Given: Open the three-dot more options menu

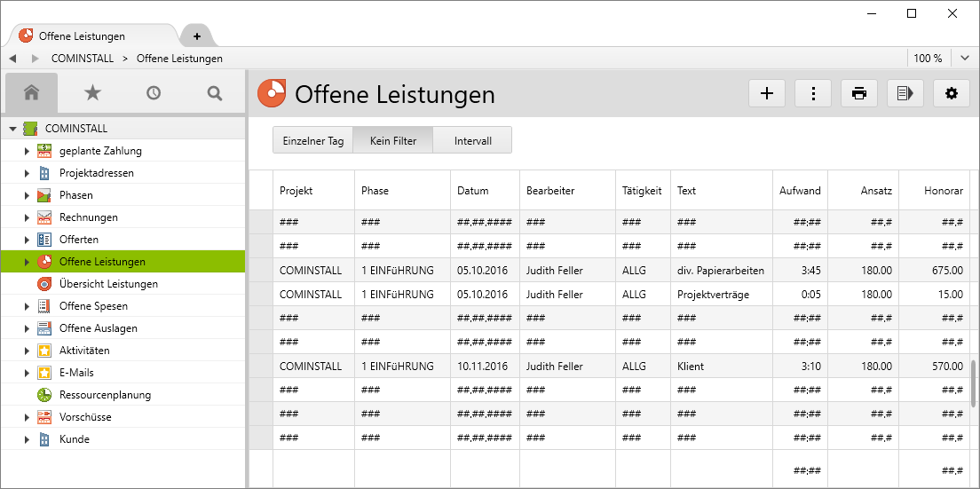Looking at the screenshot, I should point(813,93).
